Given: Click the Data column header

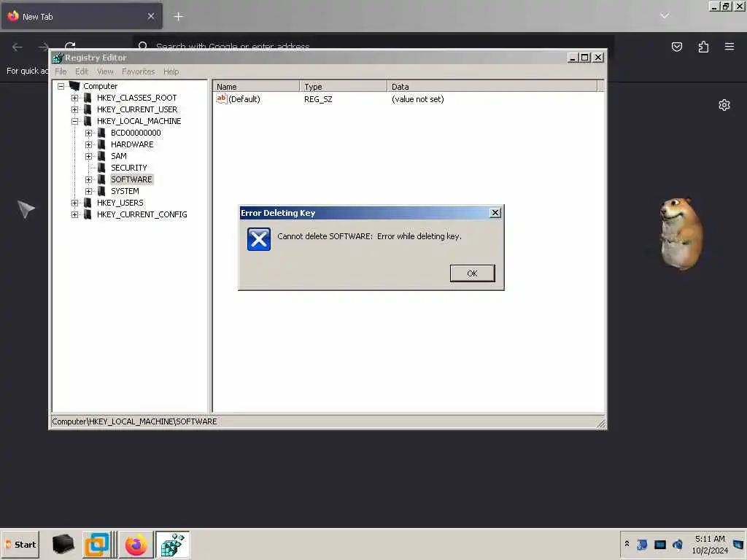Looking at the screenshot, I should [492, 87].
